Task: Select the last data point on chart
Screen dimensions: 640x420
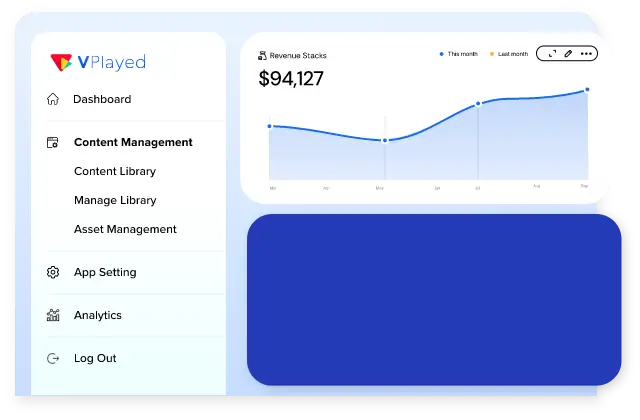Action: 587,90
